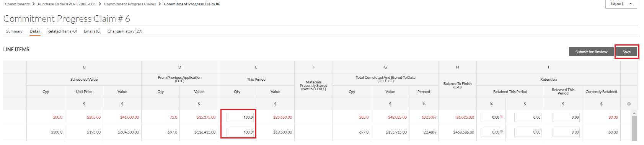Click Released This Period field in 200.0 row

tap(566, 117)
